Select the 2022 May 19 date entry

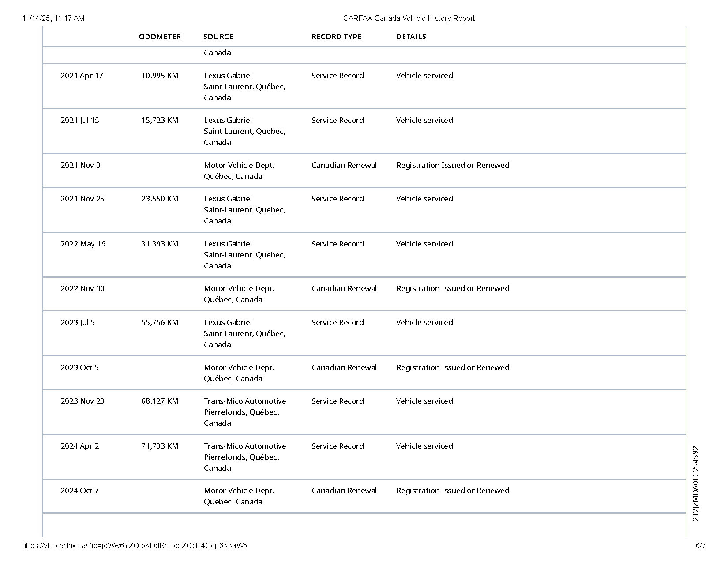point(83,244)
